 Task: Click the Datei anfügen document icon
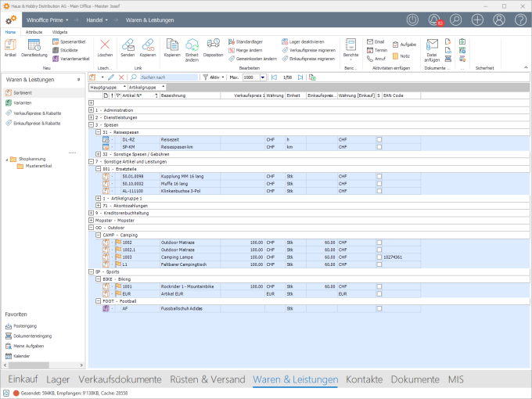[432, 47]
